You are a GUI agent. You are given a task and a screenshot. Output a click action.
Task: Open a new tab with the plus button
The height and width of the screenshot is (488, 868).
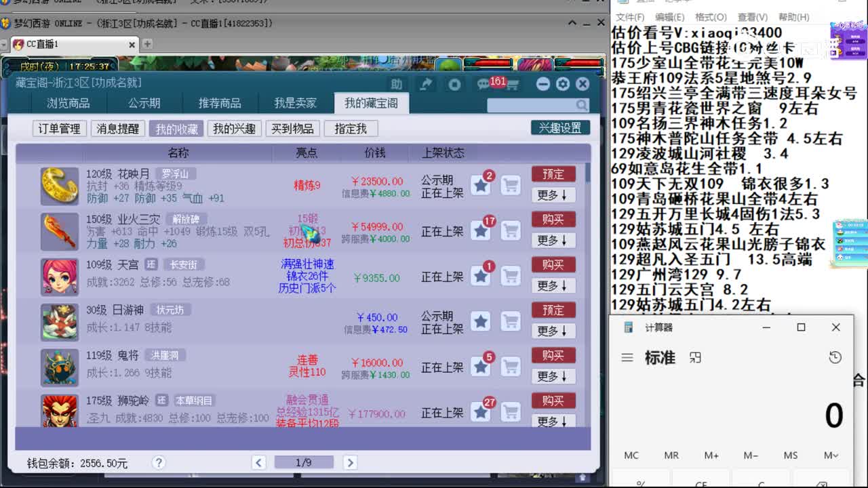point(147,44)
